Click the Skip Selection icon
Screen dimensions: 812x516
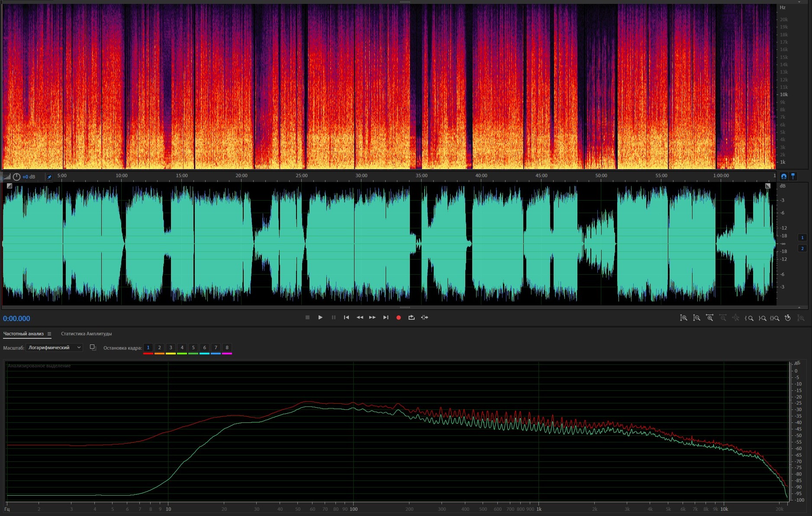[x=425, y=318]
